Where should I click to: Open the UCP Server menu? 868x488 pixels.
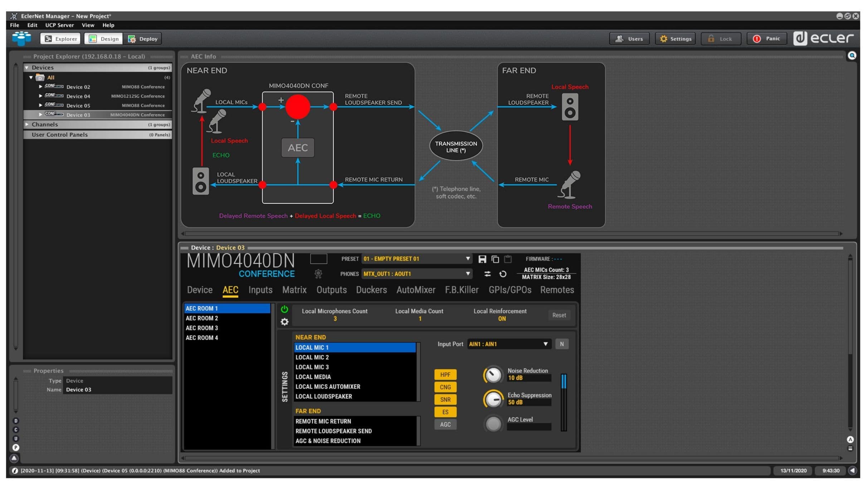point(59,25)
